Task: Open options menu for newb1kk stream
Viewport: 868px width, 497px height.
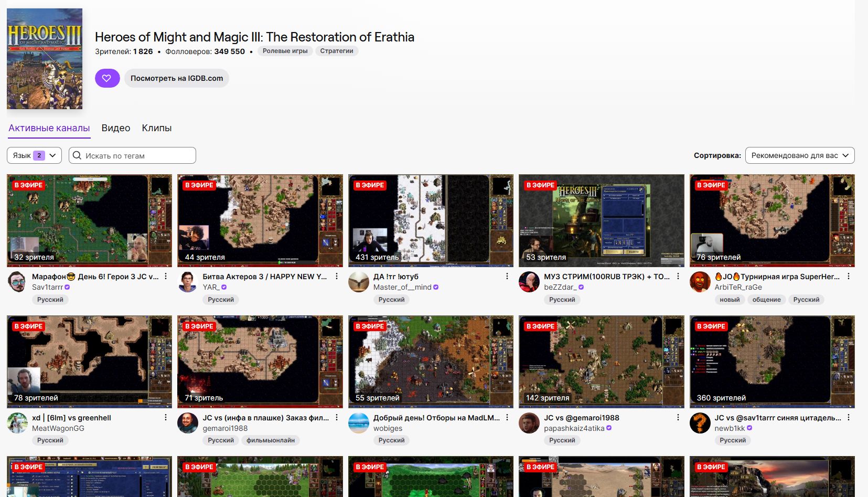Action: (x=849, y=417)
